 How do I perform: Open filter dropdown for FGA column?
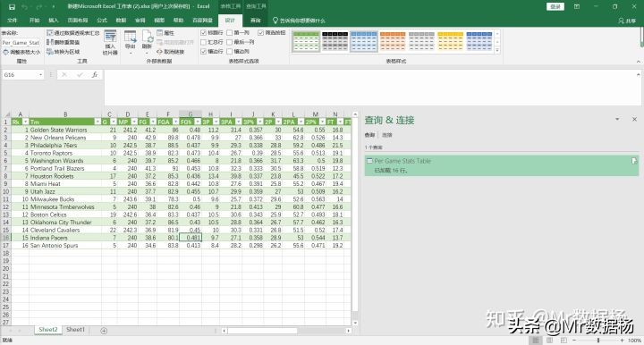(176, 122)
